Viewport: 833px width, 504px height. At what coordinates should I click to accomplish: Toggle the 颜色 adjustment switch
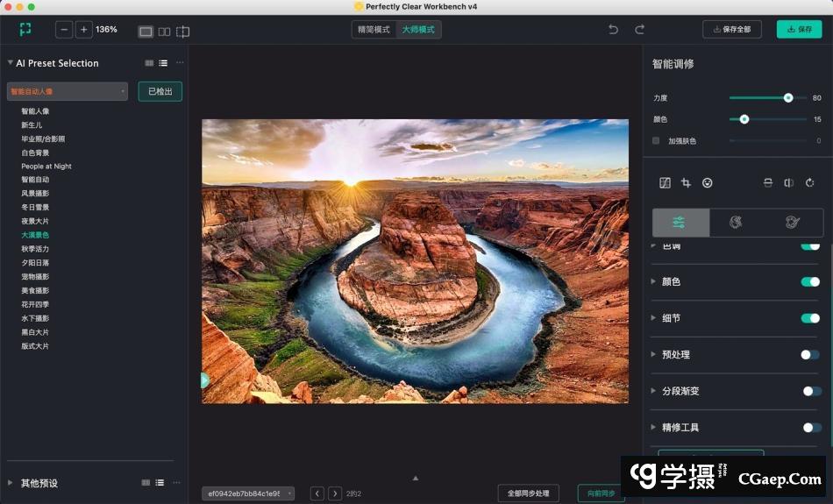point(810,282)
